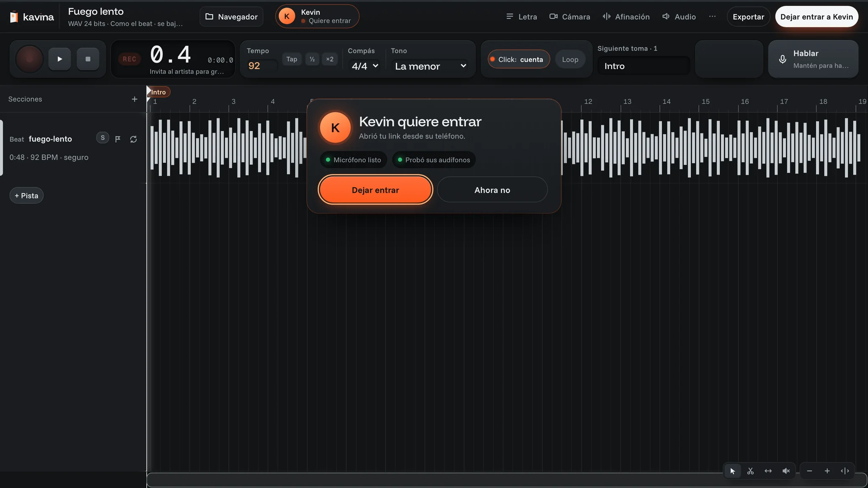Click the horizontal timeline scrollbar
868x488 pixels.
[x=506, y=480]
